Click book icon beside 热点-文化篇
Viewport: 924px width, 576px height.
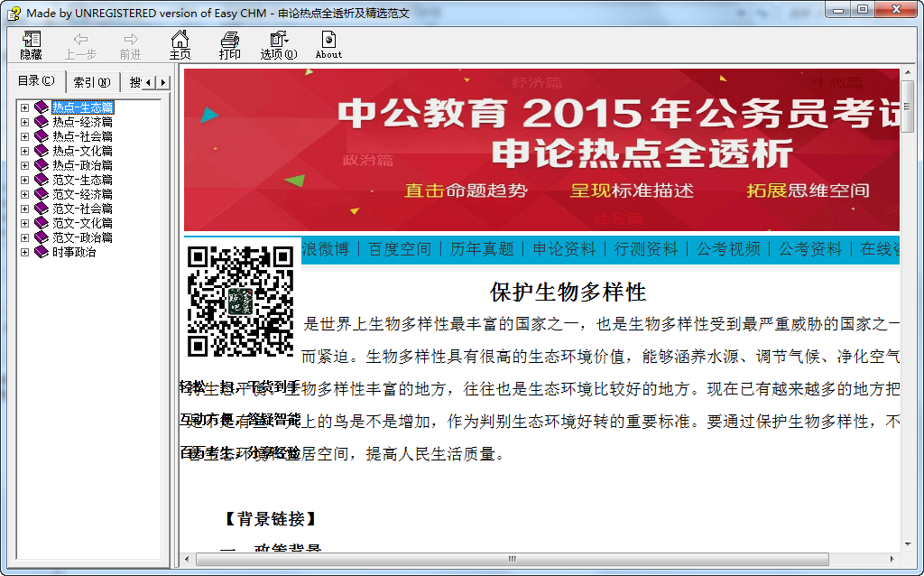coord(42,151)
